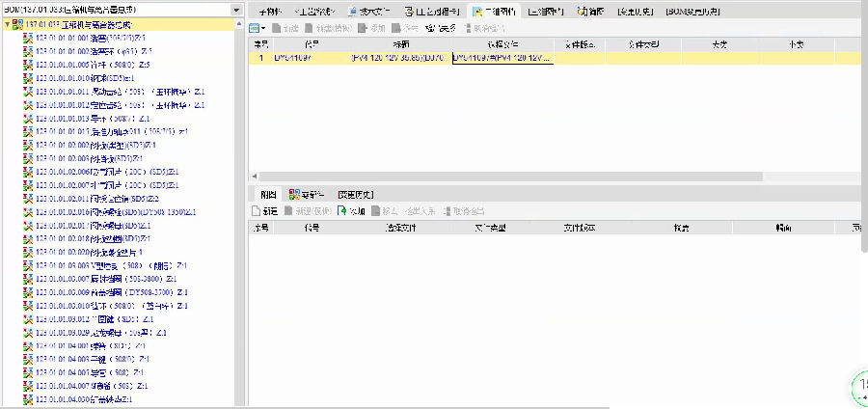Viewport: 868px width, 409px height.
Task: Click the icon of tree item 123.01.01.01.005
Action: 28,65
